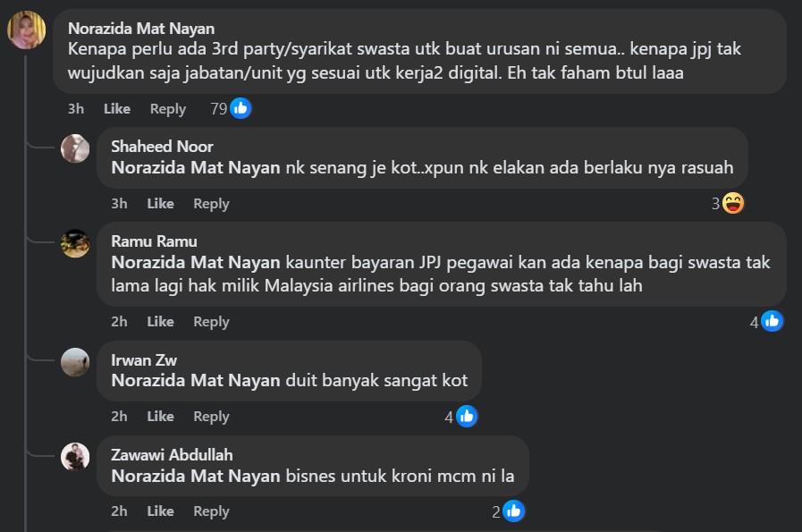Screen dimensions: 802x532
Task: Click the 3h timestamp on the top comment
Action: click(x=76, y=109)
